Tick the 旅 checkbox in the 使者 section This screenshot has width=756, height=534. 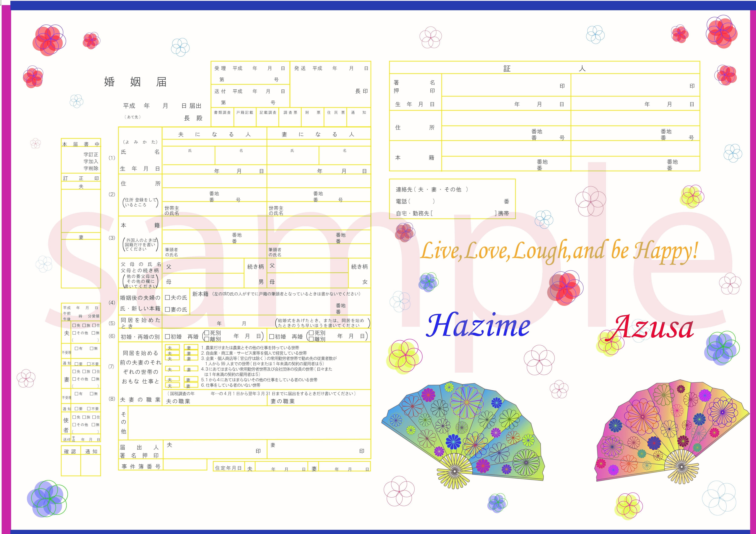coord(84,417)
